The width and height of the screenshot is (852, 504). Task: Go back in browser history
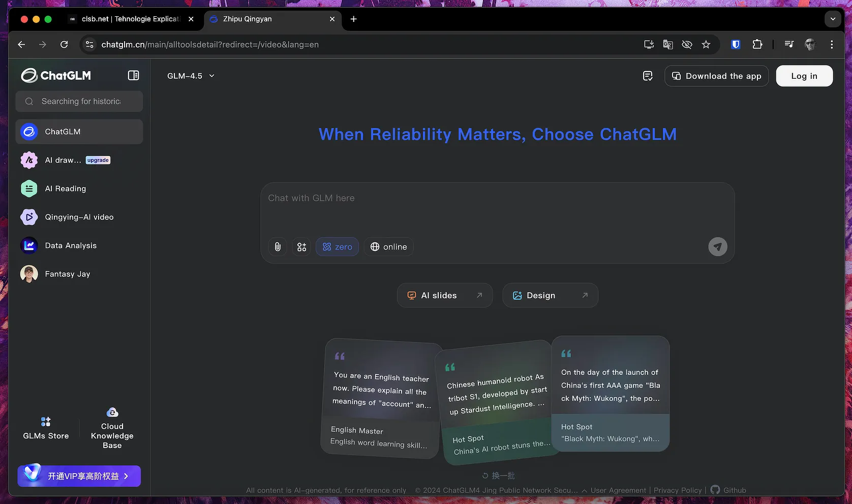click(21, 45)
